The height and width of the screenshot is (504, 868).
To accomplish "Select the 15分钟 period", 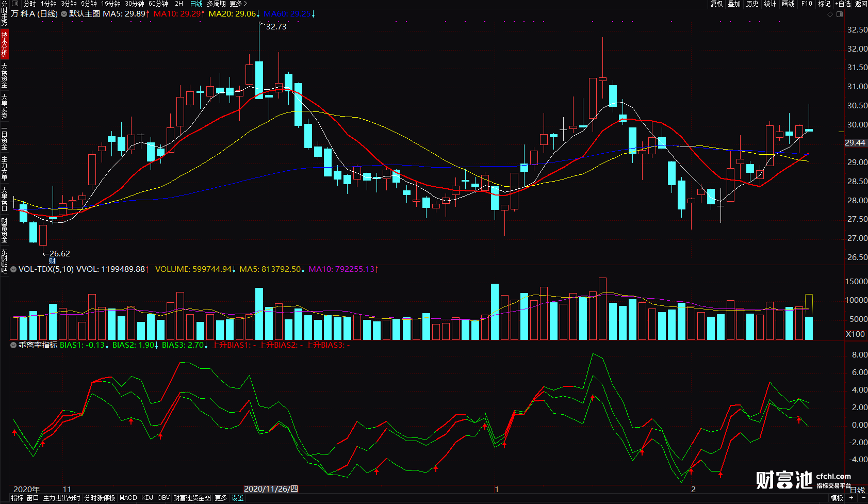I will click(110, 4).
